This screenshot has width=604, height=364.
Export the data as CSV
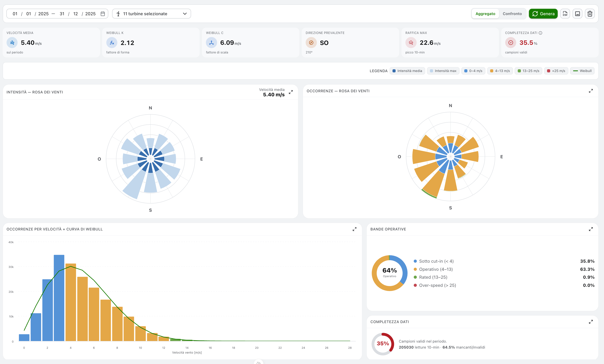pyautogui.click(x=565, y=14)
